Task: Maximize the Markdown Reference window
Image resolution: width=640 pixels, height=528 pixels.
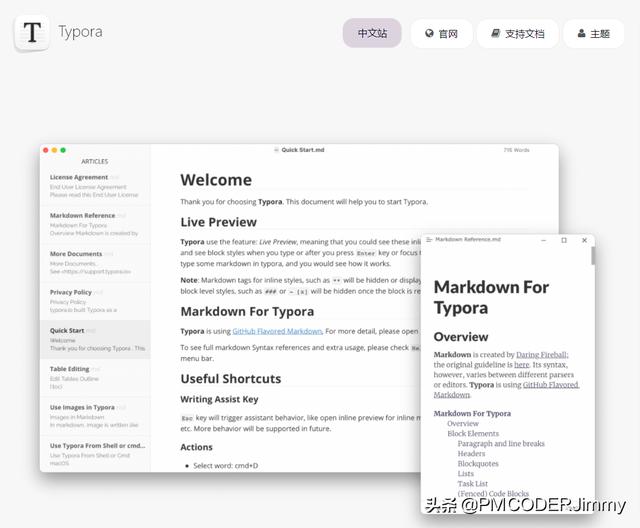Action: click(564, 240)
